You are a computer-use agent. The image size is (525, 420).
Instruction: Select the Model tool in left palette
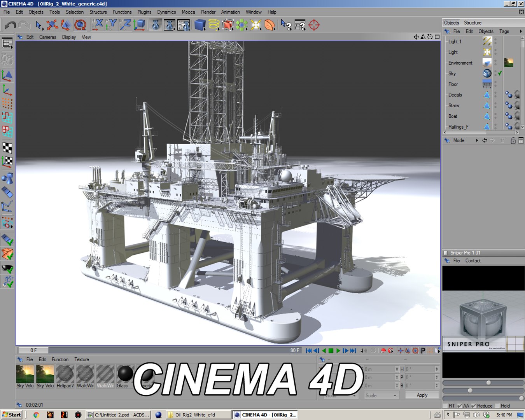tap(7, 75)
